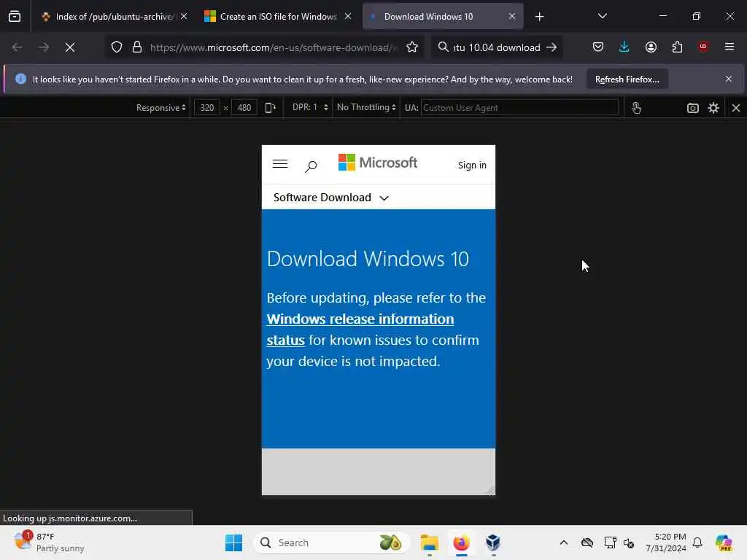Open VirtualBox from the taskbar
The width and height of the screenshot is (747, 560).
[493, 542]
